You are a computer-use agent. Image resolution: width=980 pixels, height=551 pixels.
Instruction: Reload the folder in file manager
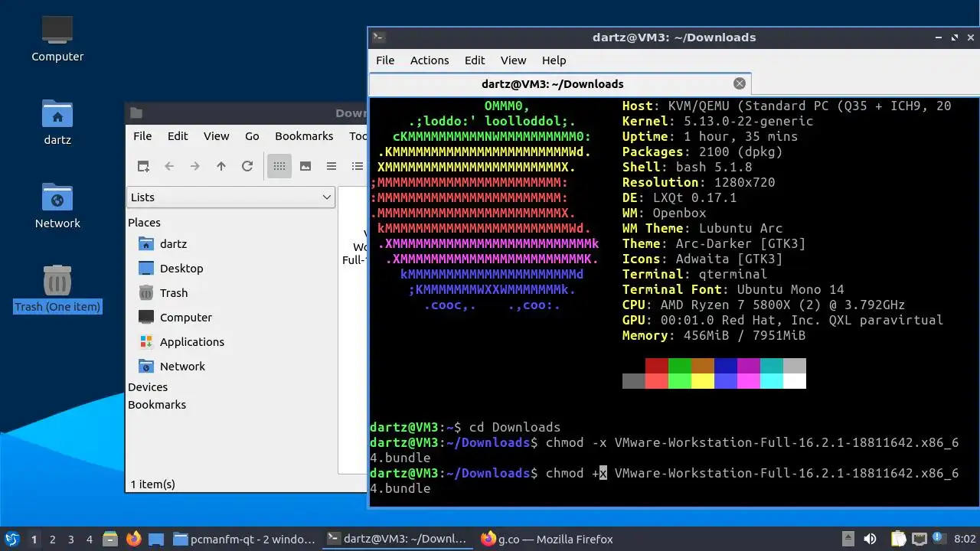tap(247, 166)
